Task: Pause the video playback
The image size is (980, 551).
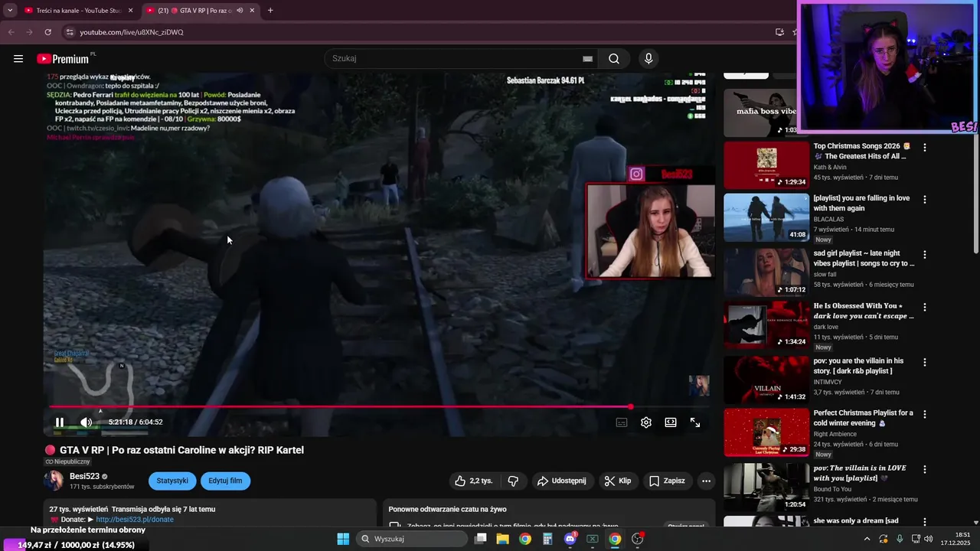Action: pyautogui.click(x=60, y=422)
